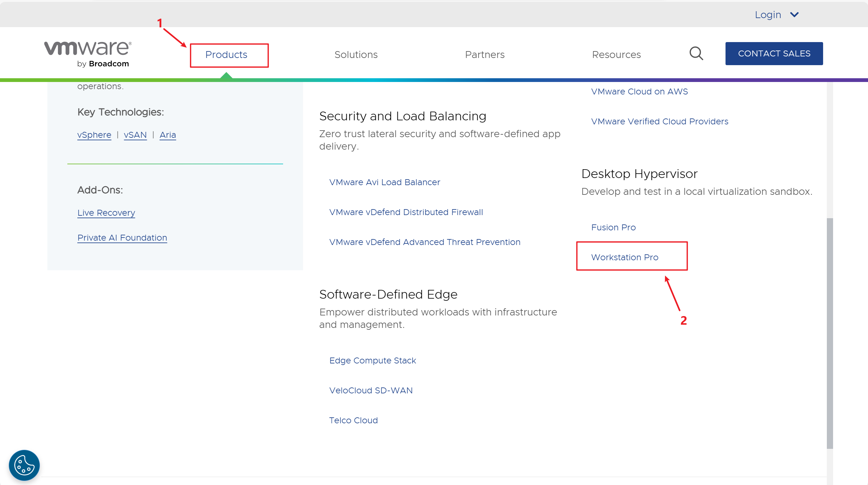Open the Resources menu
The width and height of the screenshot is (868, 485).
tap(616, 55)
